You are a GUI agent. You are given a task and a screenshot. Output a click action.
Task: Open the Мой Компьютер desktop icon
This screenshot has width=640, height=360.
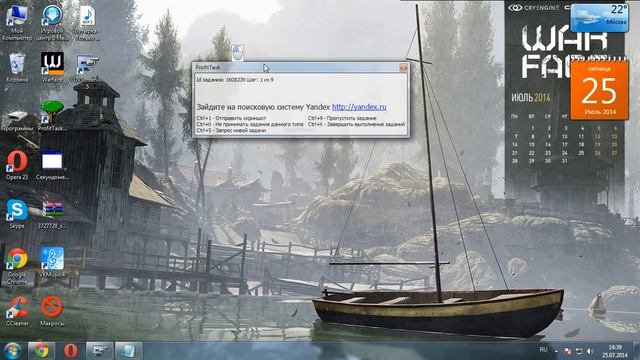[17, 22]
